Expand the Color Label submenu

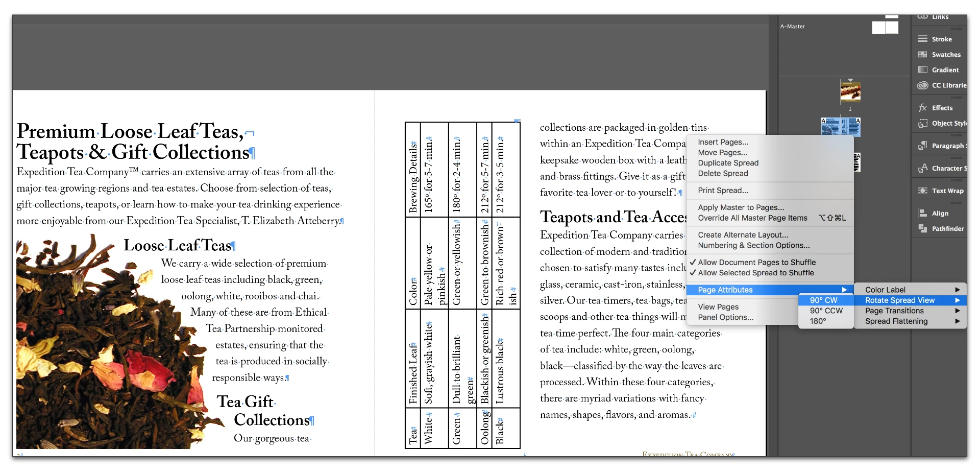point(910,290)
